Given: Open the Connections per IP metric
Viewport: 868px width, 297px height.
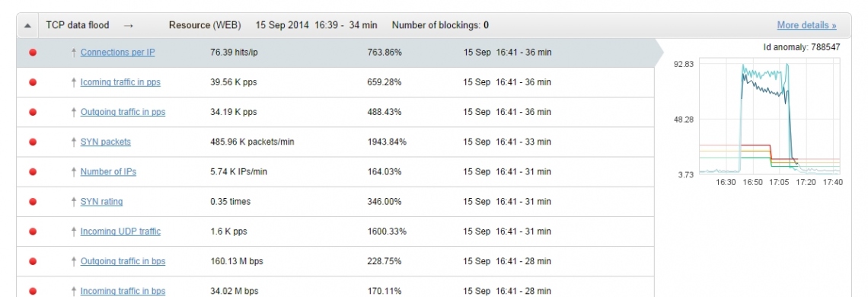Looking at the screenshot, I should tap(118, 53).
